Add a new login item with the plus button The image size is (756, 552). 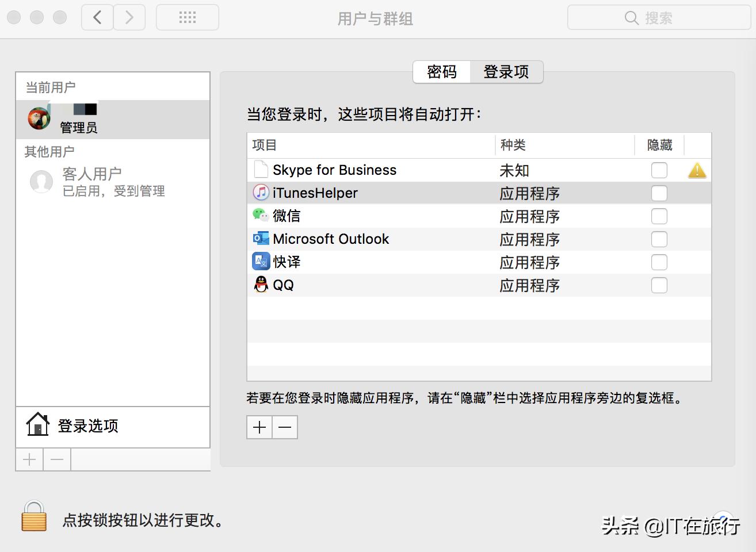[259, 427]
